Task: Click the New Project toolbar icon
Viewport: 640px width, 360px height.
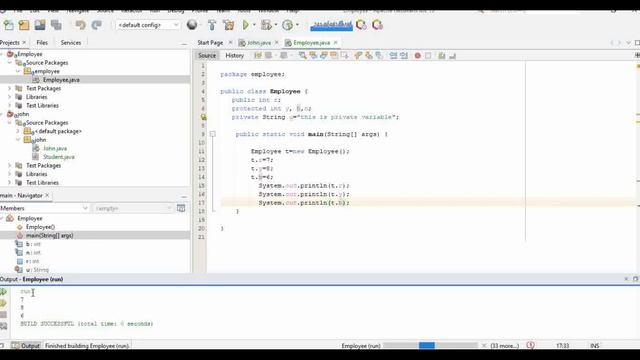Action: [24, 25]
